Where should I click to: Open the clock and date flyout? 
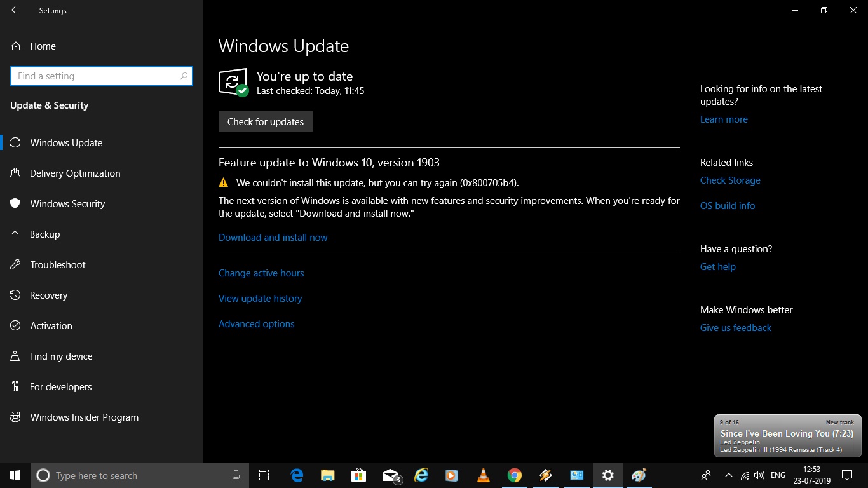point(811,475)
